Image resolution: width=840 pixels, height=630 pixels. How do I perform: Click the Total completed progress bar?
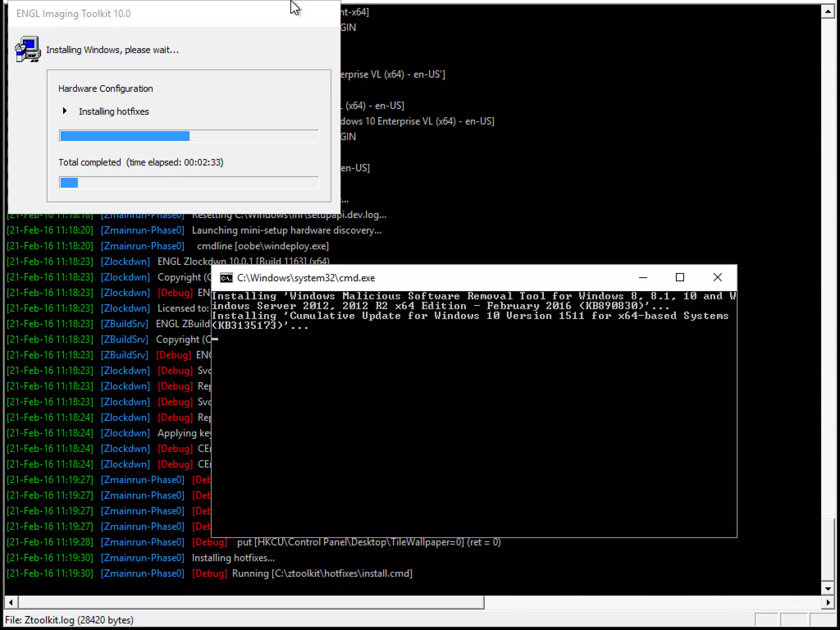(x=189, y=183)
